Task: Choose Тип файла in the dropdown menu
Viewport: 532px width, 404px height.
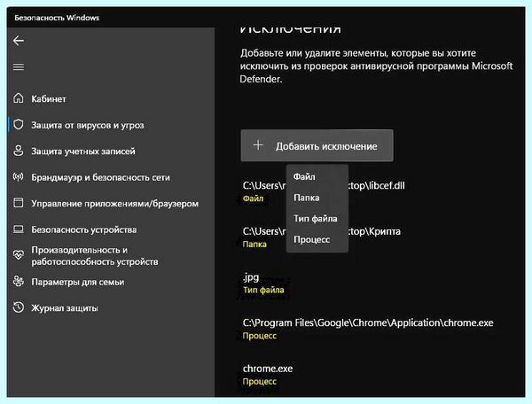Action: click(x=316, y=219)
